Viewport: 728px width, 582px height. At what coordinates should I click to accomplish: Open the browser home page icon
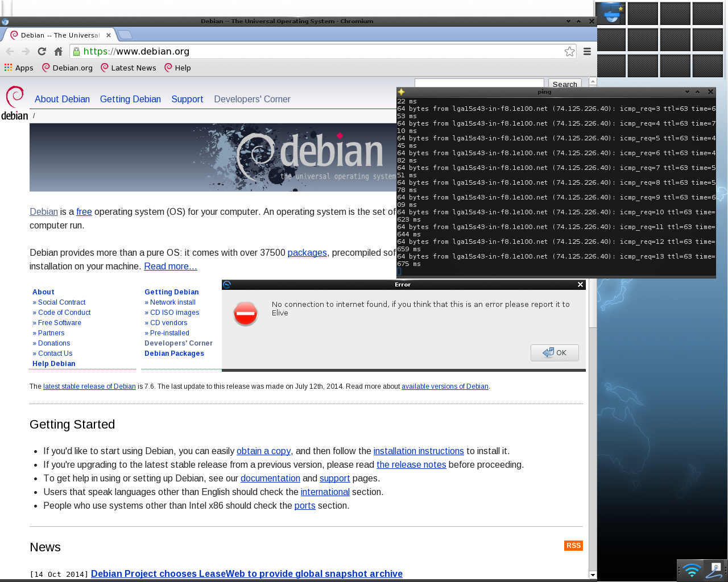[58, 51]
